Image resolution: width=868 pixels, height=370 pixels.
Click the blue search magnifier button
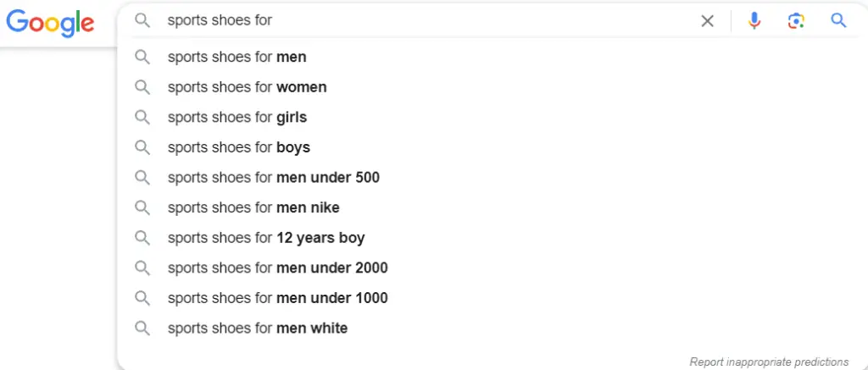pos(838,21)
